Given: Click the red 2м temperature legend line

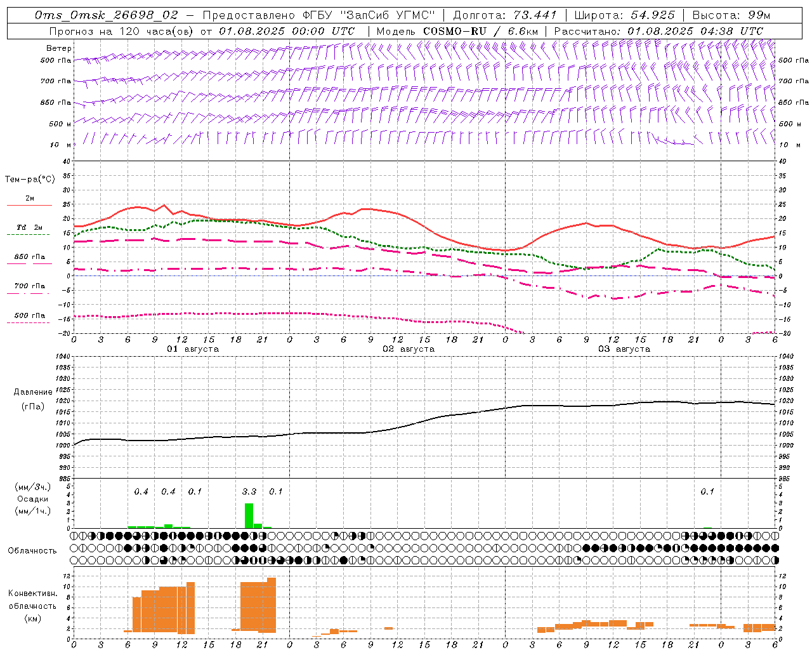Looking at the screenshot, I should click(x=29, y=205).
